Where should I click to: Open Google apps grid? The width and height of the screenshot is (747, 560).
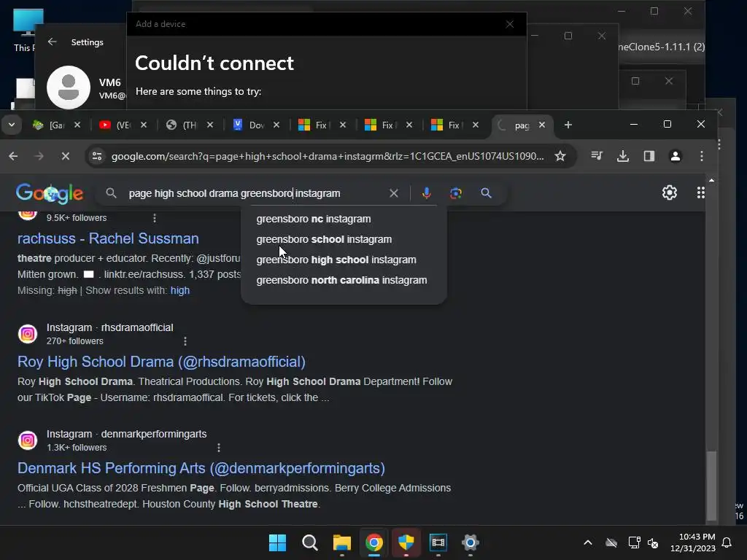click(x=701, y=192)
